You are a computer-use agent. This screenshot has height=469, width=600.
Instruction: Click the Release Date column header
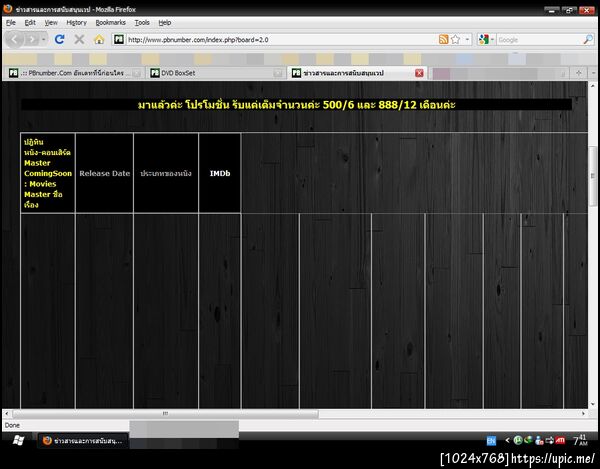[x=104, y=173]
